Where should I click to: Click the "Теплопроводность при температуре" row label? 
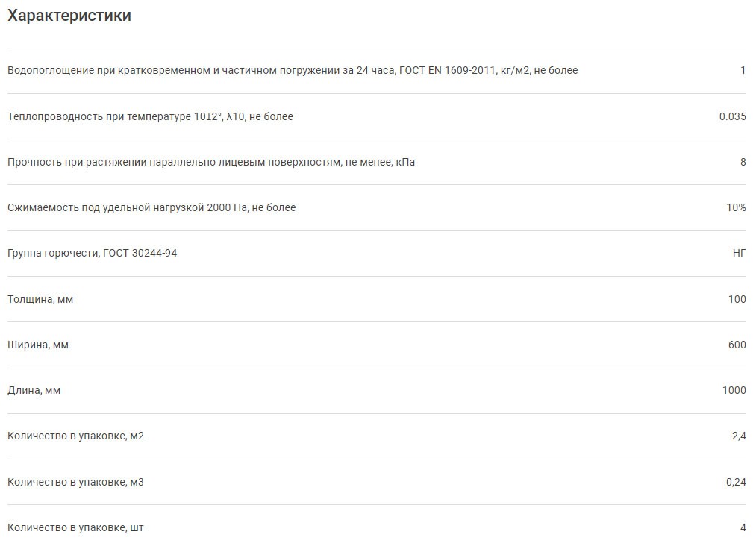click(150, 116)
